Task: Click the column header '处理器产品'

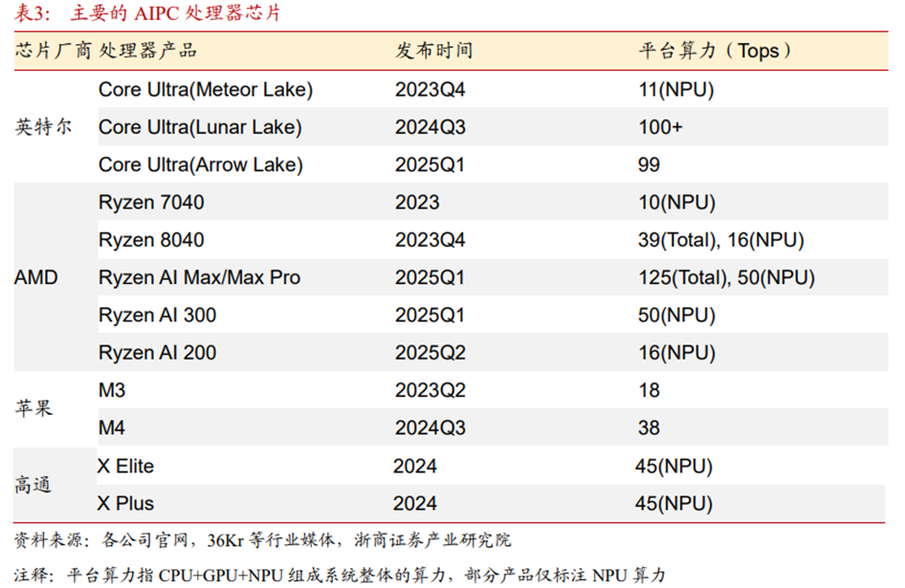Action: click(x=147, y=51)
